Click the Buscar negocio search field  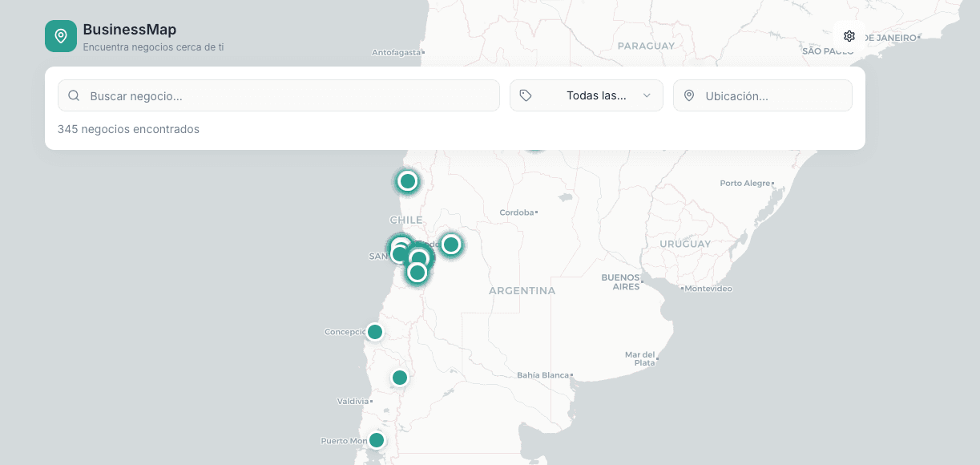coord(278,95)
